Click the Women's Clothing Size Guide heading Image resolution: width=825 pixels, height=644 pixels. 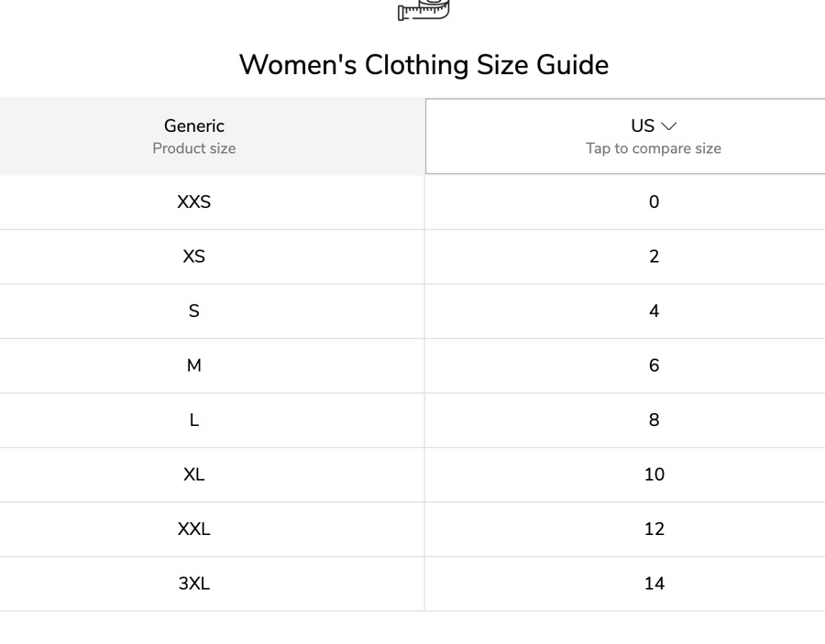tap(424, 65)
